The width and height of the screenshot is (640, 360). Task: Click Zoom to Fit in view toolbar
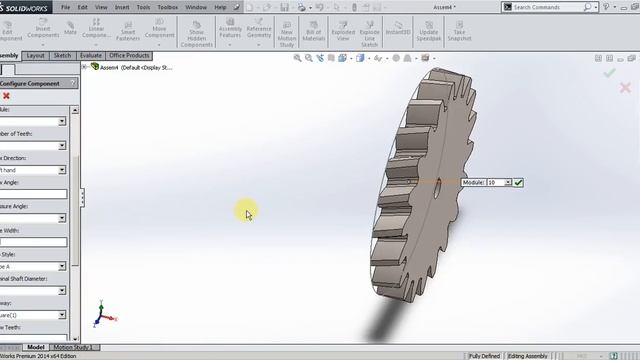coord(298,58)
